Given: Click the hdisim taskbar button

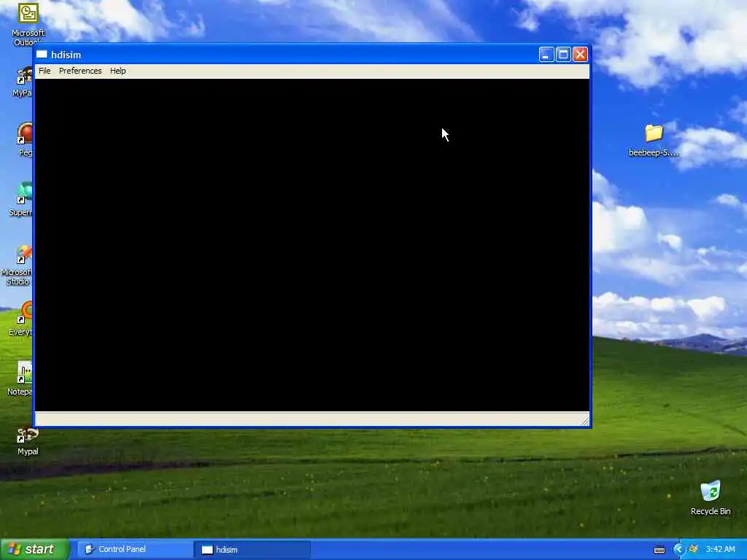Looking at the screenshot, I should (x=252, y=550).
